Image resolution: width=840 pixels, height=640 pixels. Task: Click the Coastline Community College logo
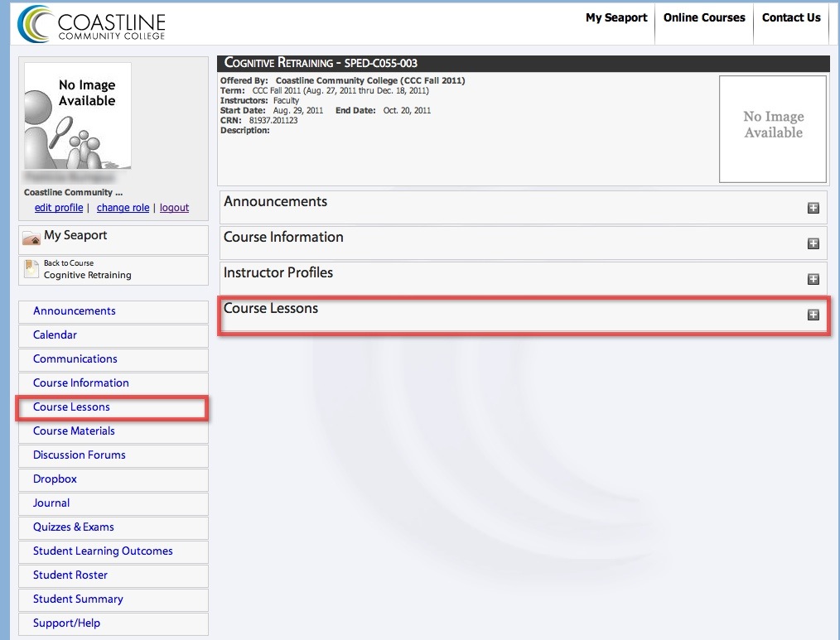point(92,23)
